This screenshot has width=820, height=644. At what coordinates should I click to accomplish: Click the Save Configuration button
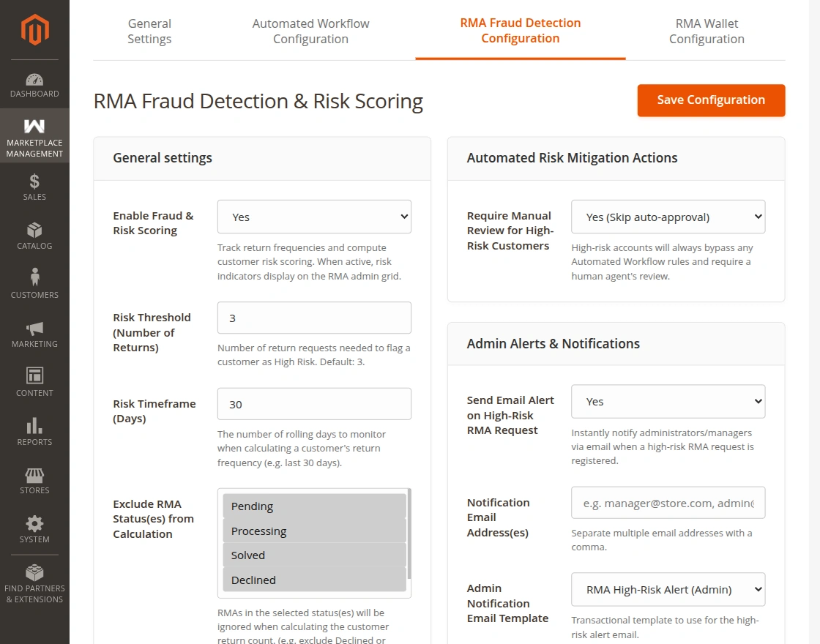(x=711, y=100)
